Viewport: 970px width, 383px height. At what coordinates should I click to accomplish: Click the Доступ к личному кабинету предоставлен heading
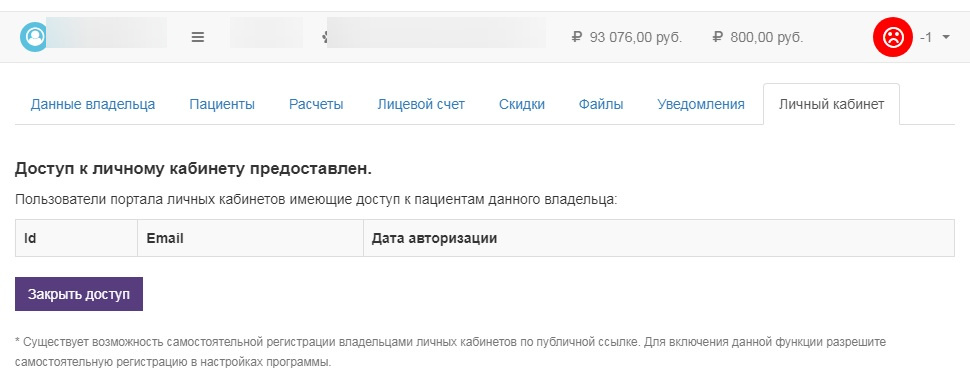pyautogui.click(x=194, y=169)
